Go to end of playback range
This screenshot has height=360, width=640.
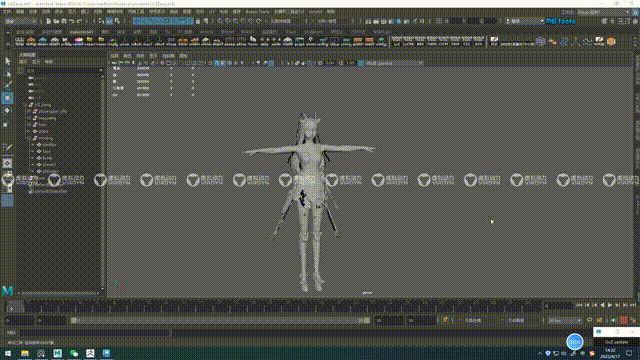[633, 305]
